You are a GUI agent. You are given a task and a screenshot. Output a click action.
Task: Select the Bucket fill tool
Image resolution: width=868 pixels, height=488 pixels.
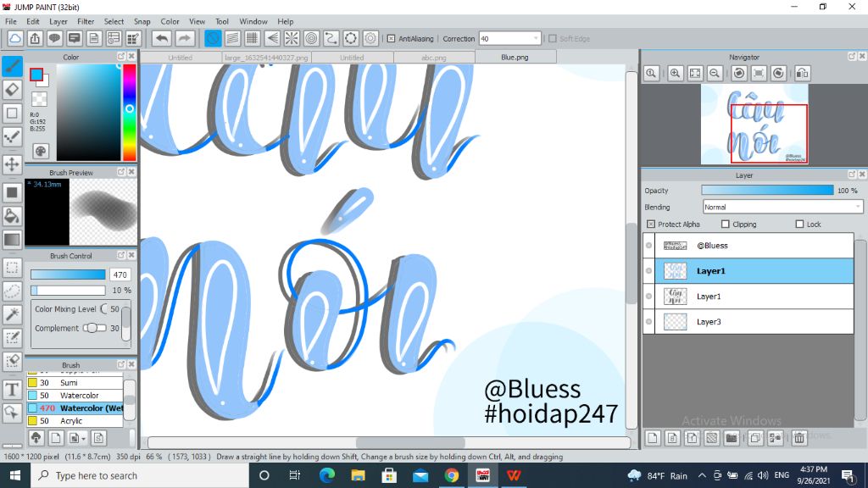[x=12, y=216]
